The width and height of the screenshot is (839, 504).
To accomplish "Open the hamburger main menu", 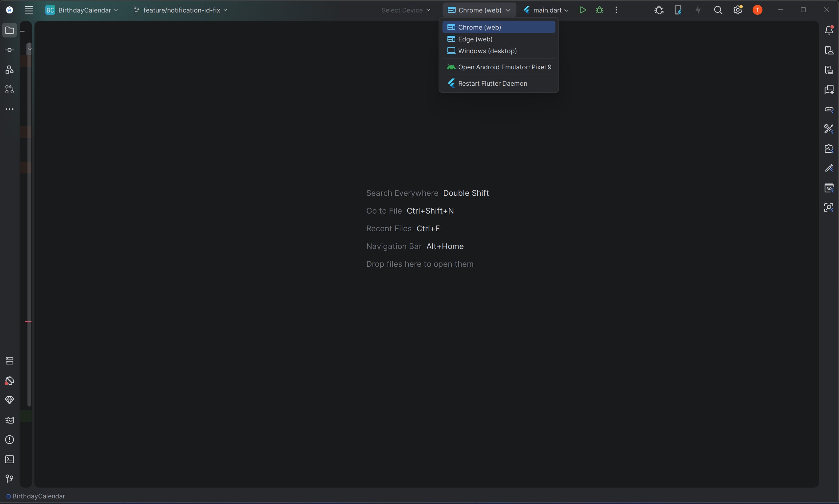I will [29, 10].
